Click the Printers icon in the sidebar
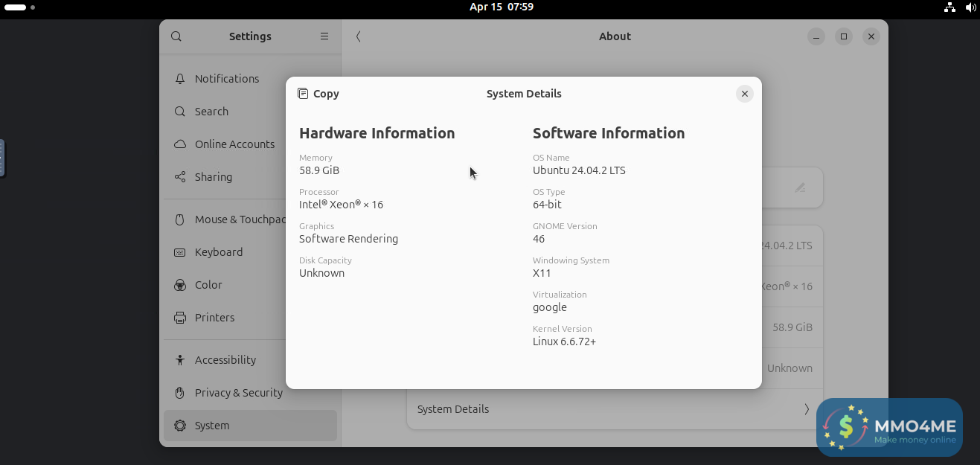 180,318
